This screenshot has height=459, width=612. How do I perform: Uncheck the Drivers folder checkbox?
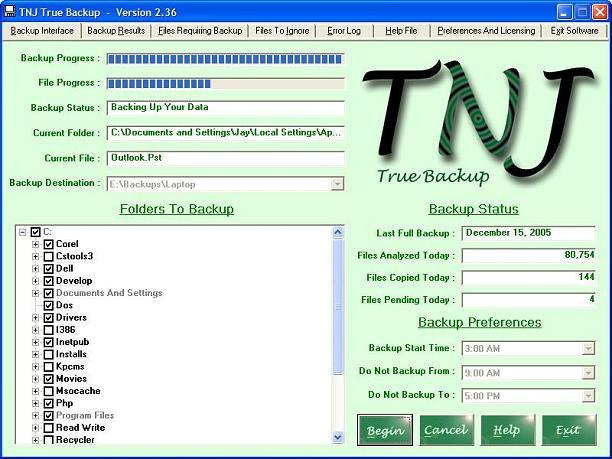click(48, 318)
